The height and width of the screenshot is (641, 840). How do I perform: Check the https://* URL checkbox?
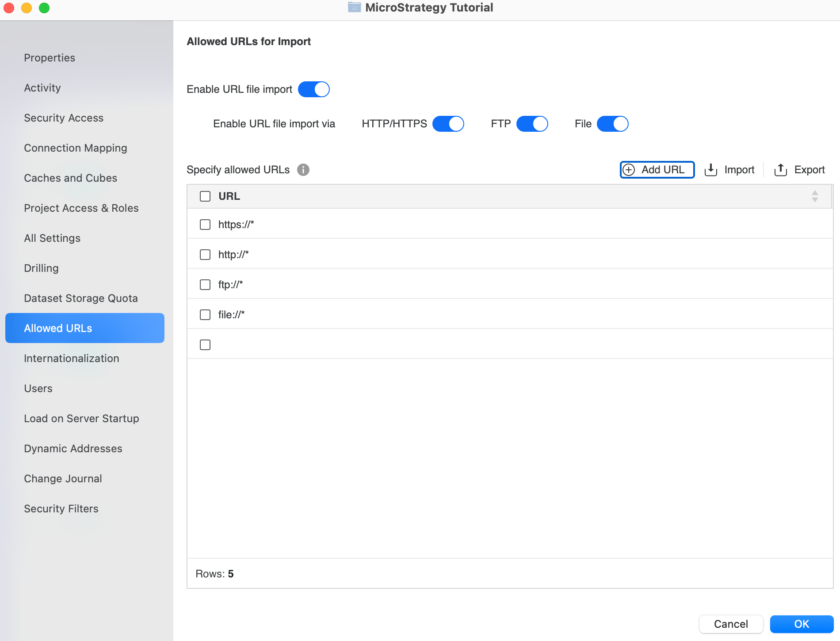tap(205, 225)
